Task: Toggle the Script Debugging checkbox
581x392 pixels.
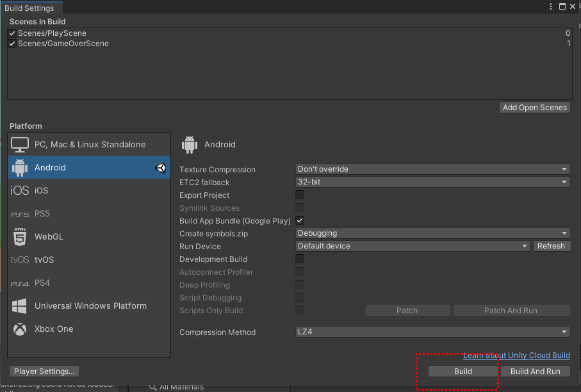Action: pos(300,297)
